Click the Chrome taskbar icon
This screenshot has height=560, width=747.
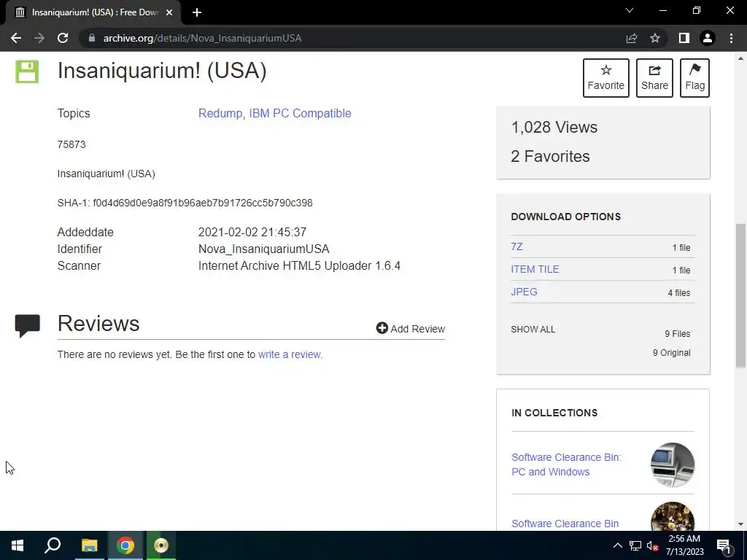tap(125, 545)
